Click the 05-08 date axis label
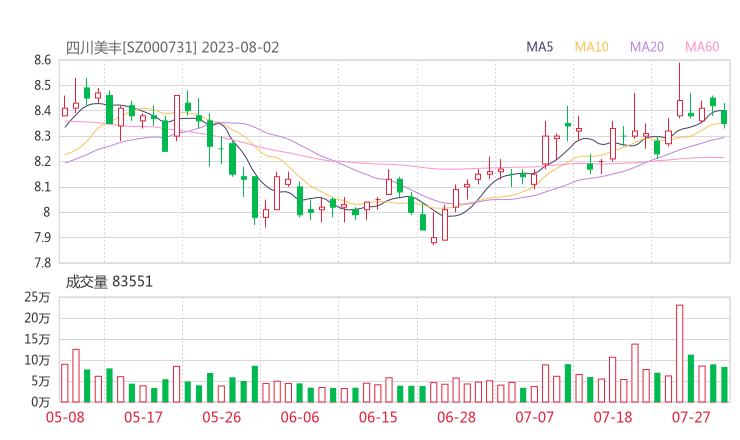Screen dimensions: 740x440 tap(65, 417)
